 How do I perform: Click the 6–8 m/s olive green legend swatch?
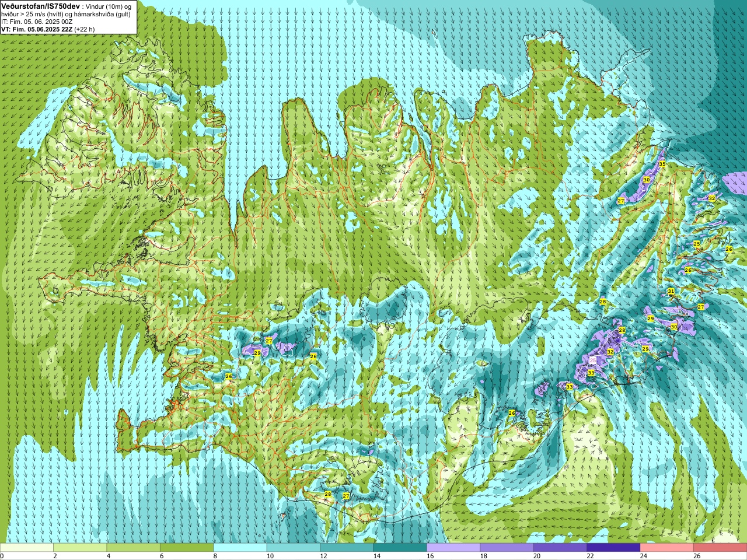[187, 548]
